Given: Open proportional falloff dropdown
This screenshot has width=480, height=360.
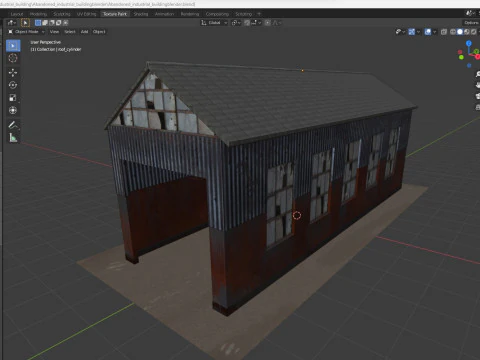Looking at the screenshot, I should click(277, 23).
